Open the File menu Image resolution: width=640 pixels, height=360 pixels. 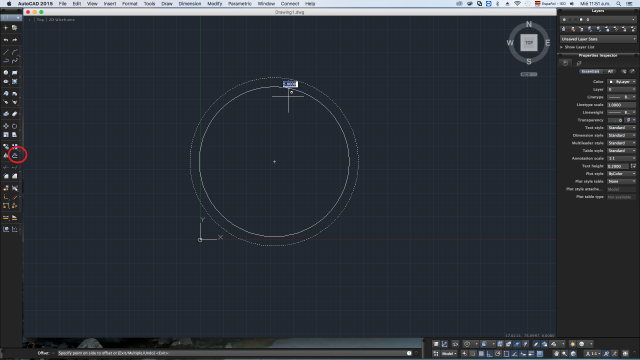pos(62,4)
